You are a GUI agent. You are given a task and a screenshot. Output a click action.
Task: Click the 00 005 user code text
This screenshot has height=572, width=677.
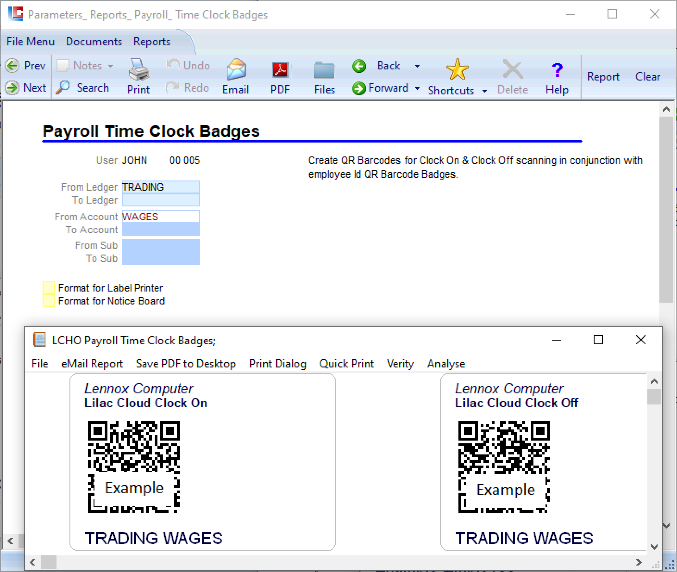click(x=184, y=161)
